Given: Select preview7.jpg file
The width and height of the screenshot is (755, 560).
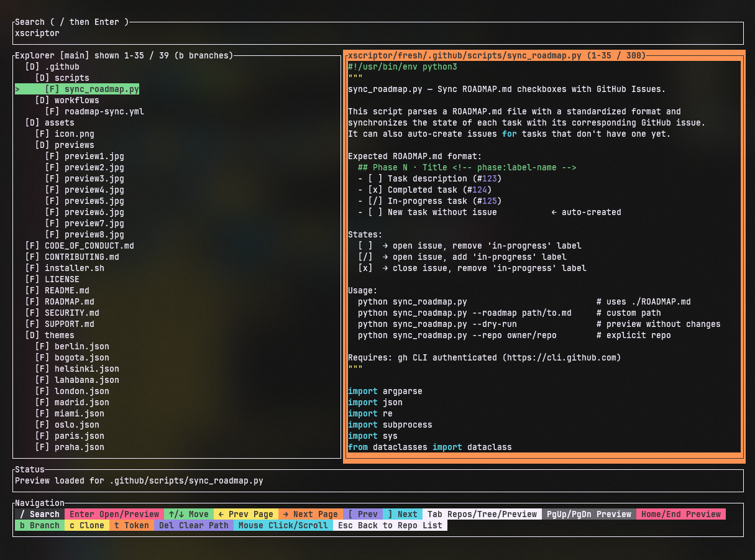Looking at the screenshot, I should coord(85,223).
